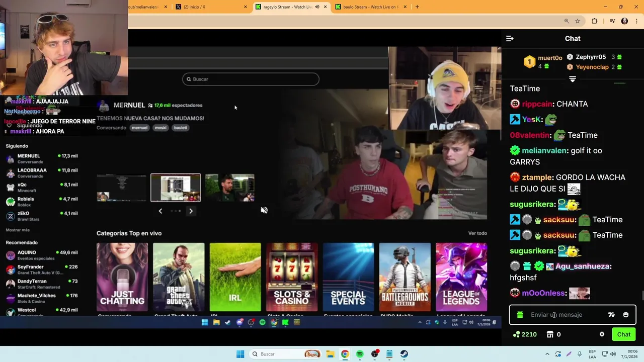The width and height of the screenshot is (644, 362).
Task: Expand Mostrar más in sidebar
Action: [18, 230]
